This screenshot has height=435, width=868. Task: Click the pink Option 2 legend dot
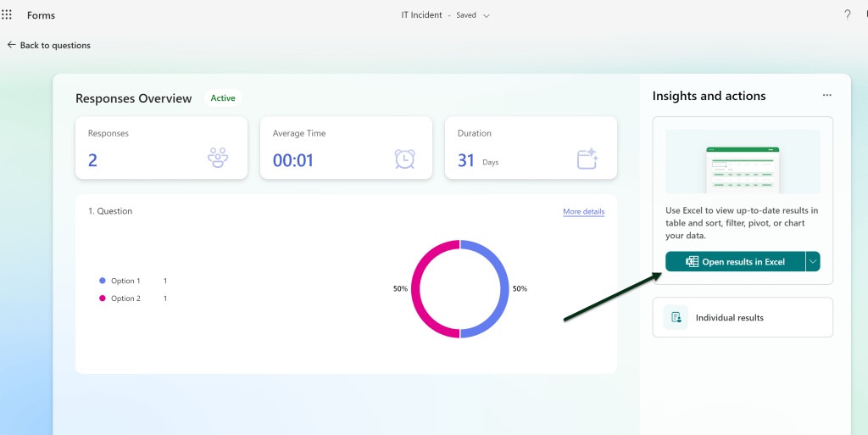click(x=103, y=298)
